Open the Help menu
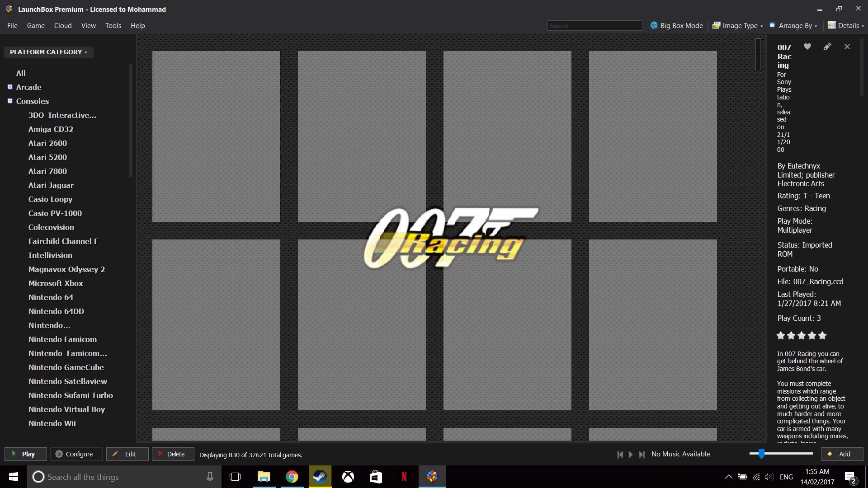Image resolution: width=868 pixels, height=488 pixels. [x=138, y=26]
